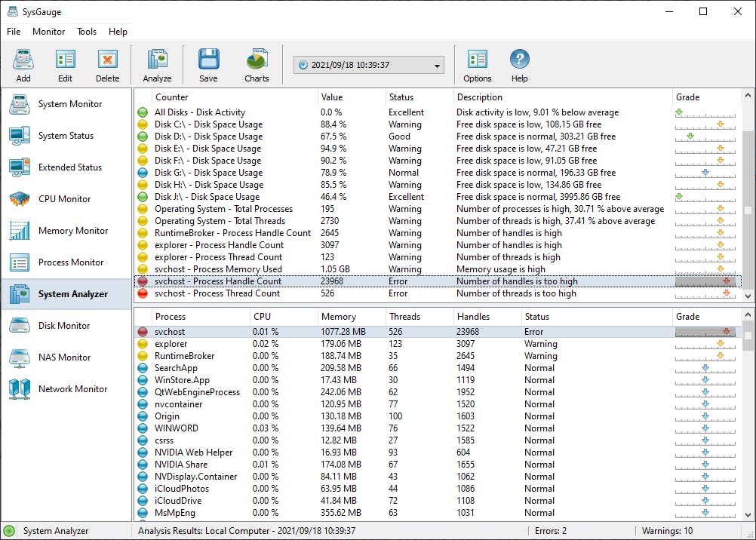Open the Monitor menu

48,32
